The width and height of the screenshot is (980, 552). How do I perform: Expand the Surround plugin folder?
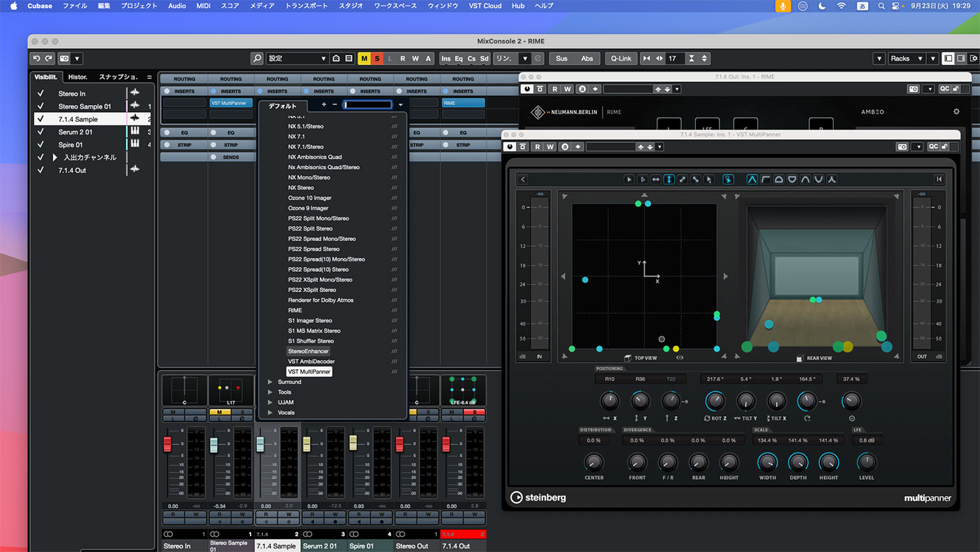272,382
